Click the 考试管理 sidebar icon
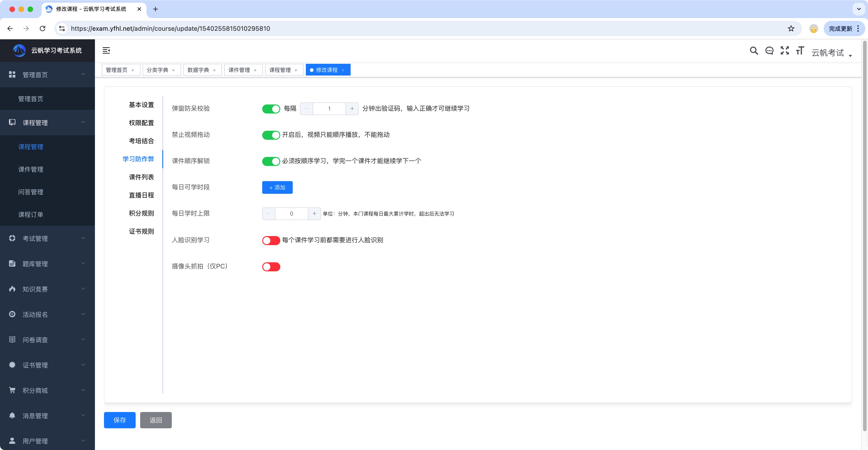The image size is (868, 450). [12, 238]
